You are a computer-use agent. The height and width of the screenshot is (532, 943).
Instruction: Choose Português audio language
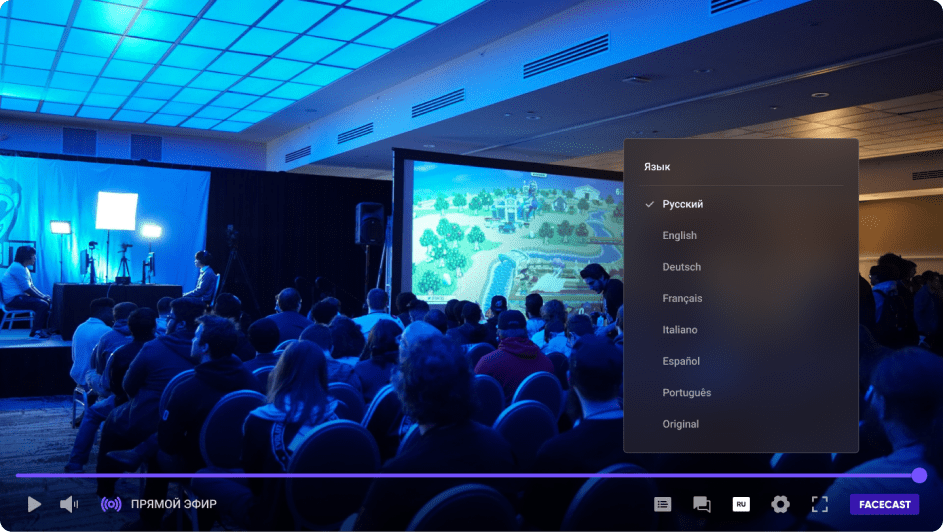click(686, 393)
